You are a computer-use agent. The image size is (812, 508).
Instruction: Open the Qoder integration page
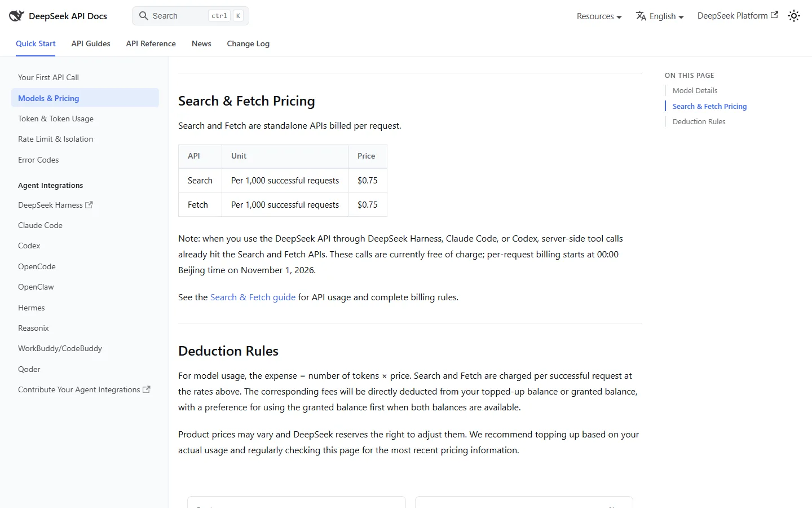[85, 369]
